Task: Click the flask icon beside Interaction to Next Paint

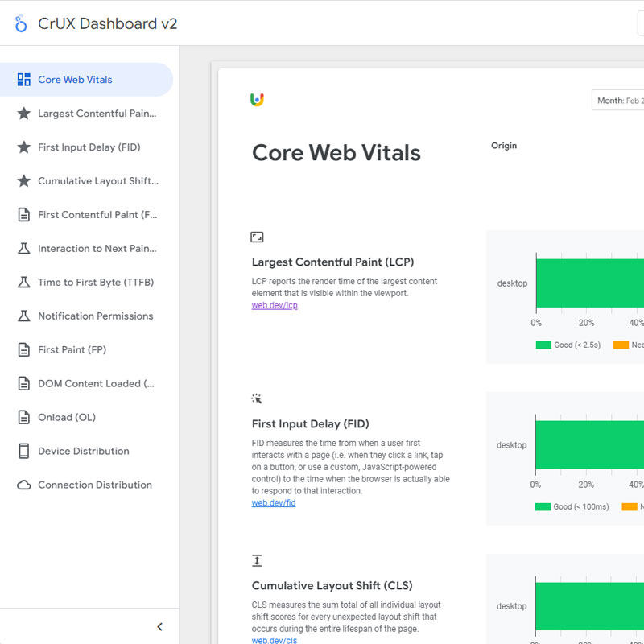Action: pos(24,249)
